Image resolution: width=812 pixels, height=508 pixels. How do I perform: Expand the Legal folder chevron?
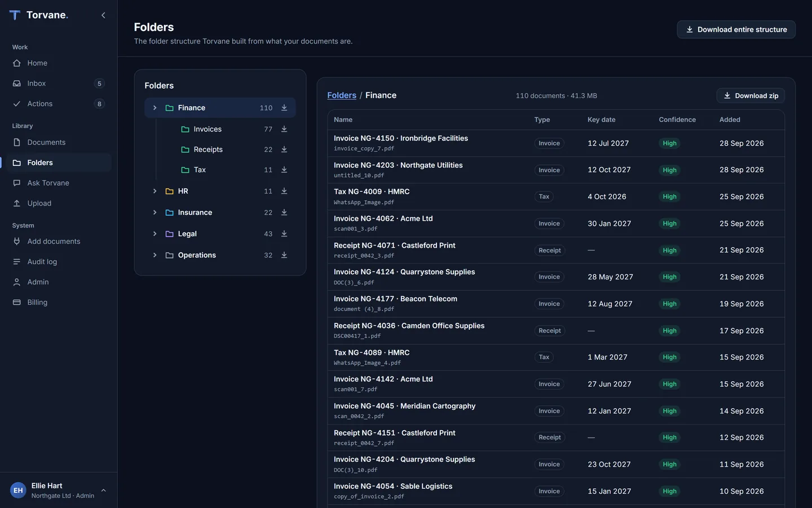tap(155, 234)
